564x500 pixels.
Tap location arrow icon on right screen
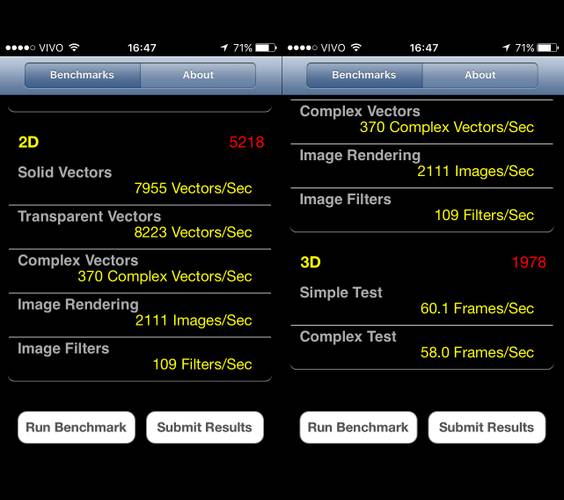[506, 47]
